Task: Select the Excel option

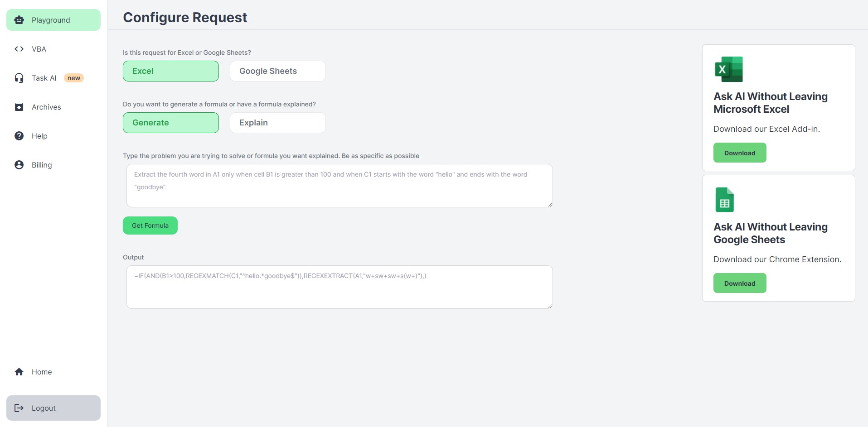Action: click(x=171, y=71)
